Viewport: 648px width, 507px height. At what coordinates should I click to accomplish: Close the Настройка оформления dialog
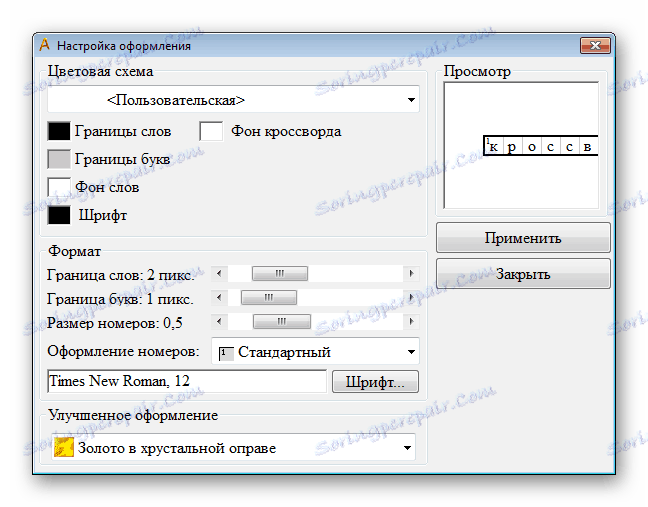pyautogui.click(x=595, y=45)
